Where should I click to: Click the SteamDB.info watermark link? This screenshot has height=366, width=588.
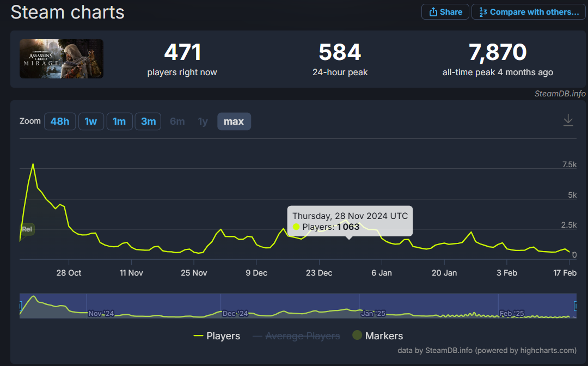pos(560,94)
